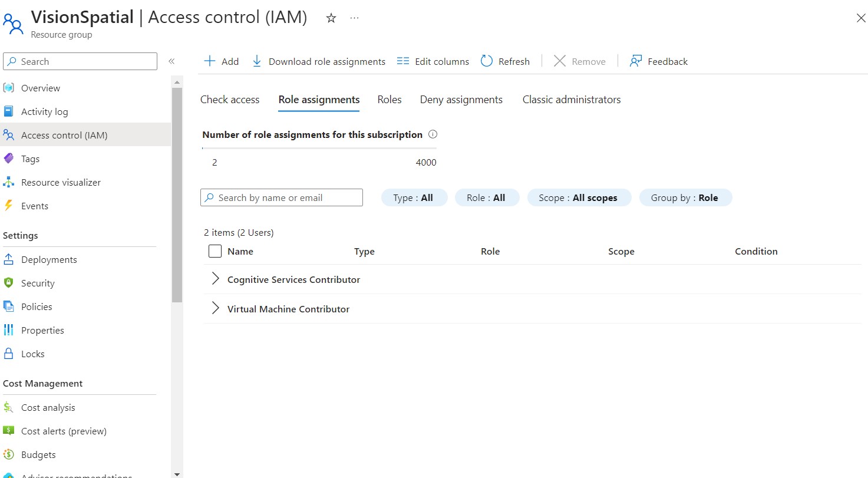Expand the Virtual Machine Contributor group
The height and width of the screenshot is (478, 868).
click(x=215, y=309)
